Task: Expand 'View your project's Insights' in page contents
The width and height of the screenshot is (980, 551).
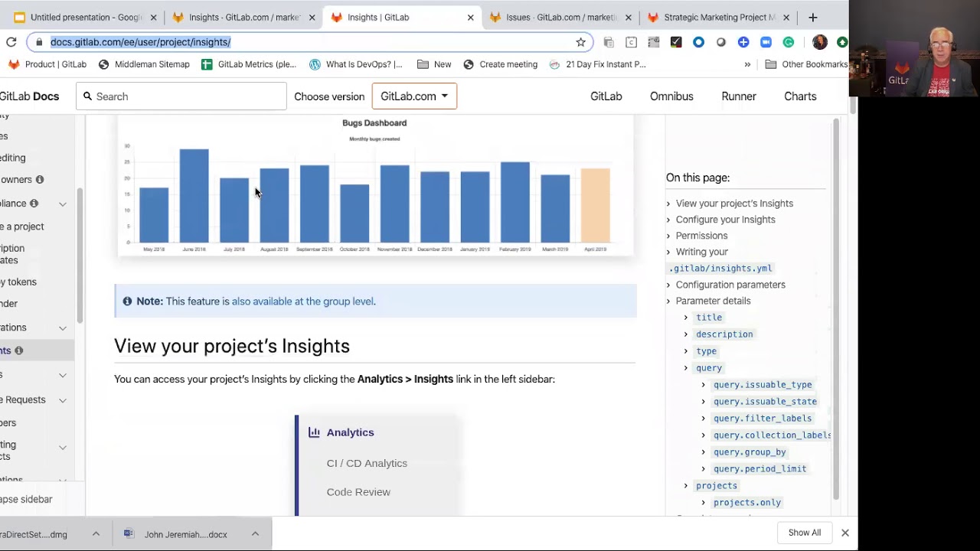Action: pos(668,204)
